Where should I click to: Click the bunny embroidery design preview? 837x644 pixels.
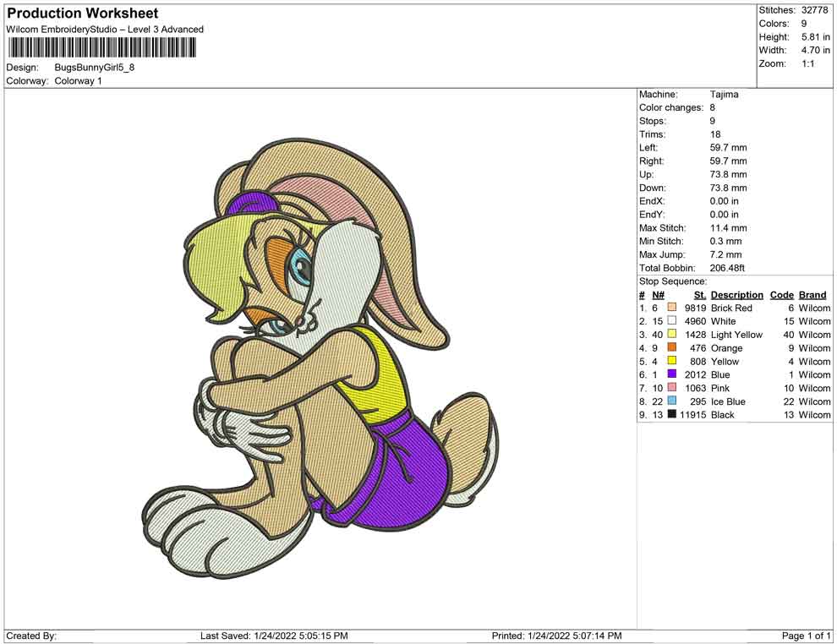pyautogui.click(x=320, y=358)
